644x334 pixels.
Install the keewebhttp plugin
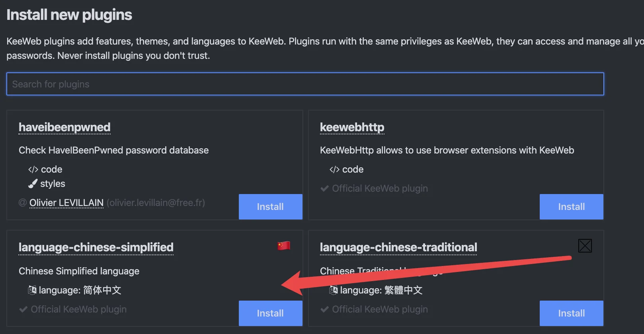[x=572, y=207]
